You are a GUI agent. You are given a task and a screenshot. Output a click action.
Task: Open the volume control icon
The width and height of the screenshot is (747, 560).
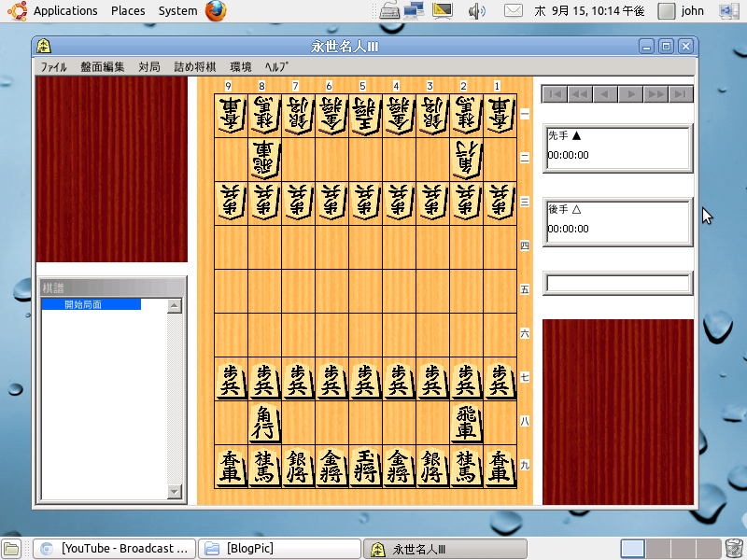[476, 10]
